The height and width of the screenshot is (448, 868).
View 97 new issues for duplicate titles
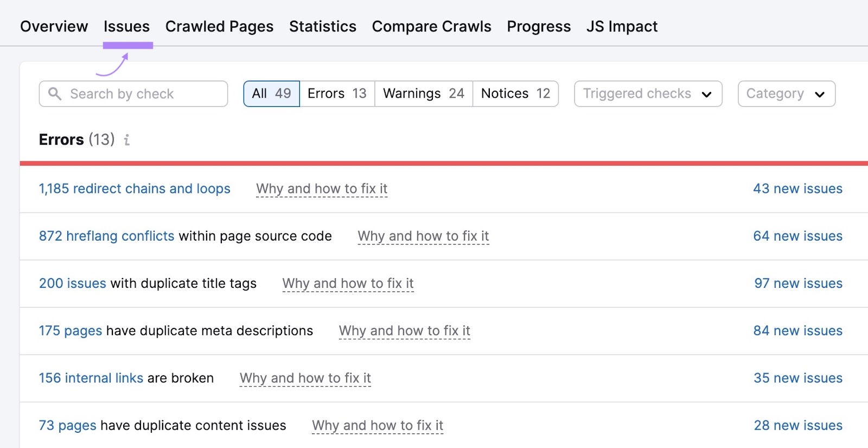(798, 283)
